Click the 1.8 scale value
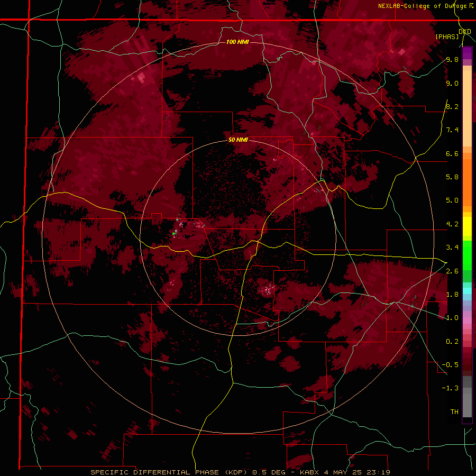This screenshot has width=476, height=476. click(x=452, y=295)
